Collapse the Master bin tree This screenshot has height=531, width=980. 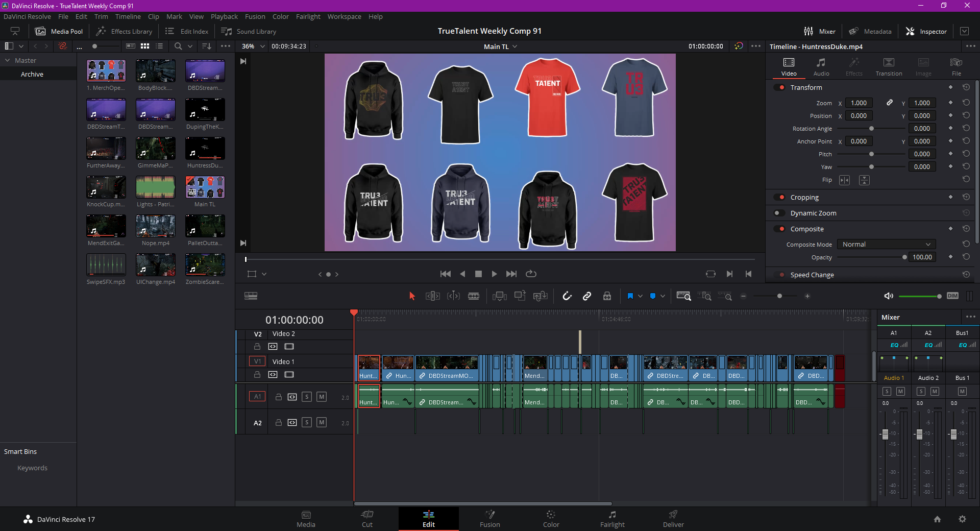click(x=8, y=60)
